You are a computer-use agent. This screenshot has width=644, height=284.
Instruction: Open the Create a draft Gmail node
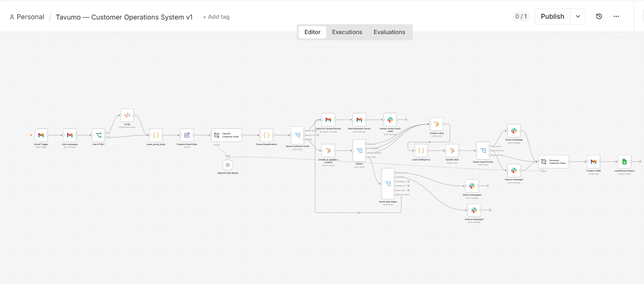coord(593,162)
